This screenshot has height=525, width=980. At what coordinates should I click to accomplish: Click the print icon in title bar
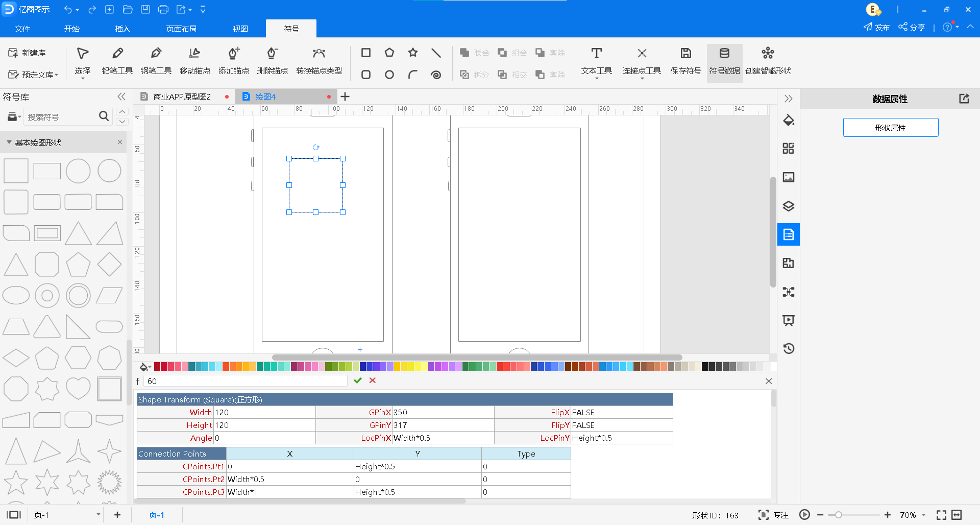pyautogui.click(x=163, y=9)
